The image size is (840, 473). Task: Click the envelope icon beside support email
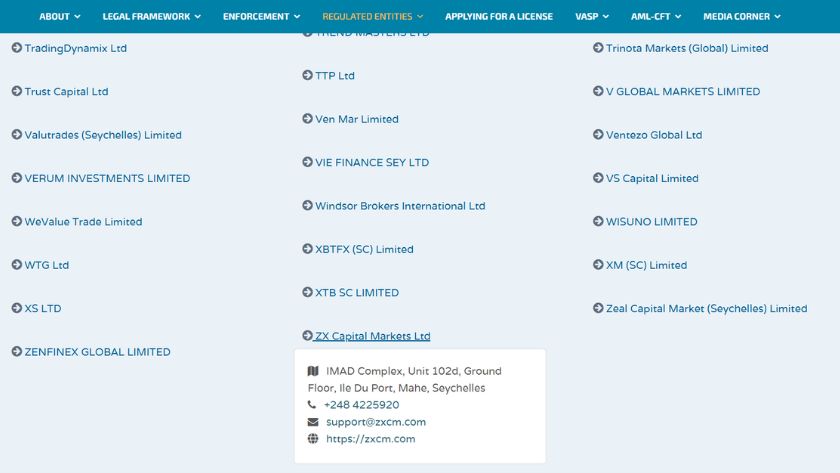(313, 422)
